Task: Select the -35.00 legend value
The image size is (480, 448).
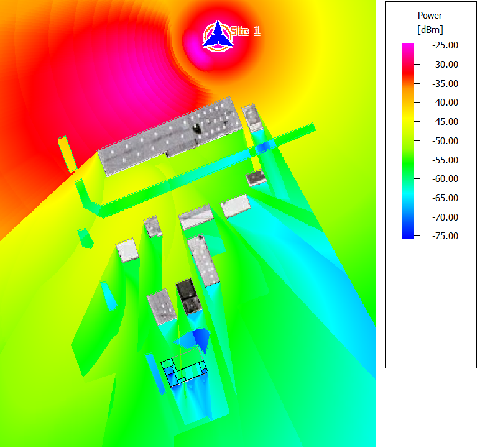Action: (445, 83)
